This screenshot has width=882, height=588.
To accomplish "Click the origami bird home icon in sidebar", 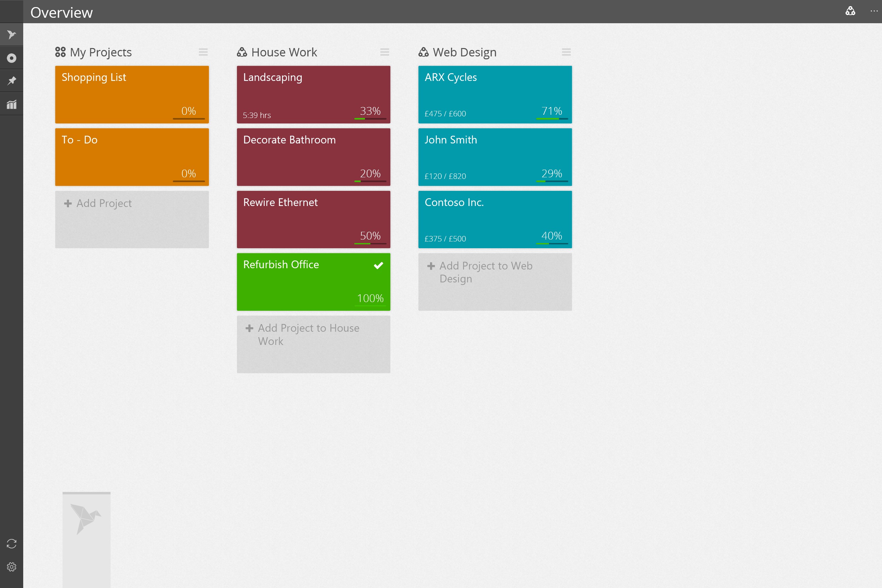I will point(11,35).
